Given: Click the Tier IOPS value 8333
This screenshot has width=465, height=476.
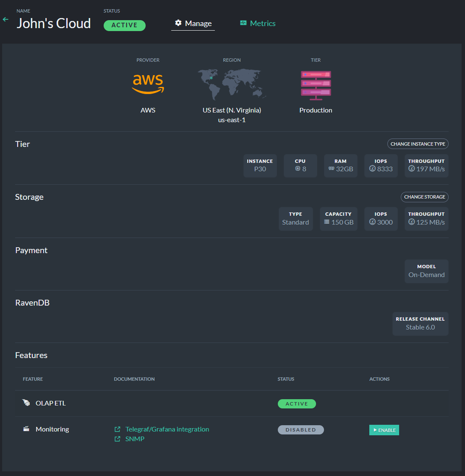Looking at the screenshot, I should [x=385, y=169].
